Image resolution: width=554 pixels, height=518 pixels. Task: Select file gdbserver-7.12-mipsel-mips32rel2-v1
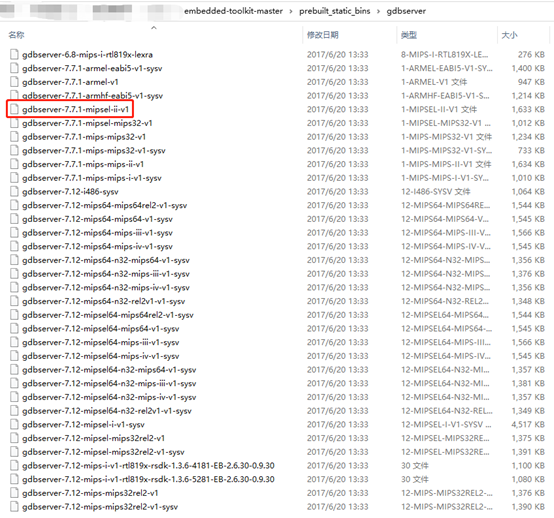pyautogui.click(x=93, y=438)
